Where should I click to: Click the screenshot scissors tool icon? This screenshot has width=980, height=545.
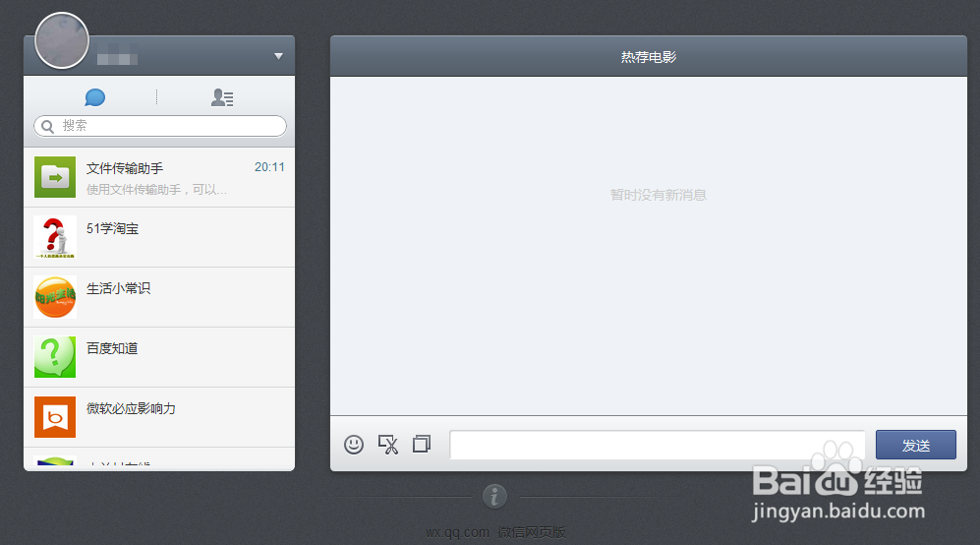[x=388, y=445]
